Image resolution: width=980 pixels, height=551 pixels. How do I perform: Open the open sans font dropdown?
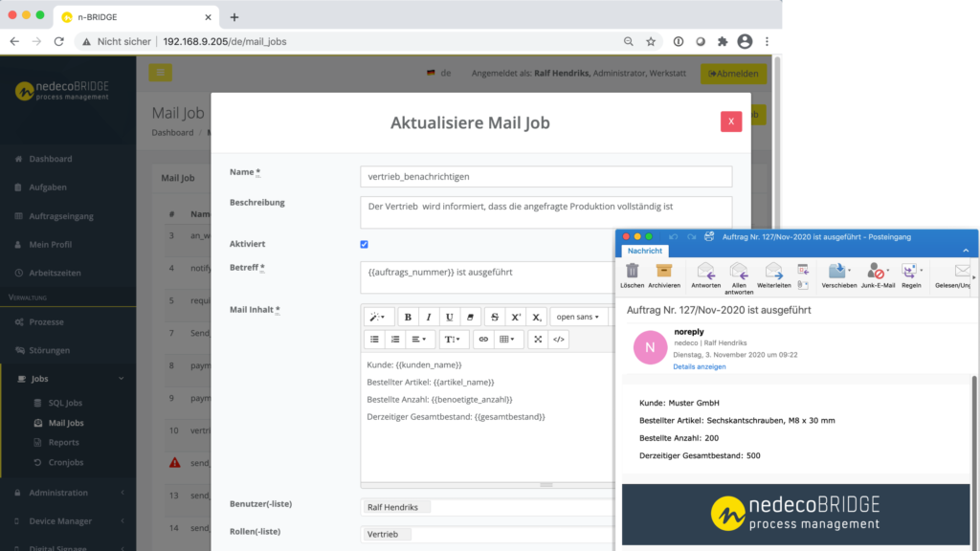click(x=578, y=317)
